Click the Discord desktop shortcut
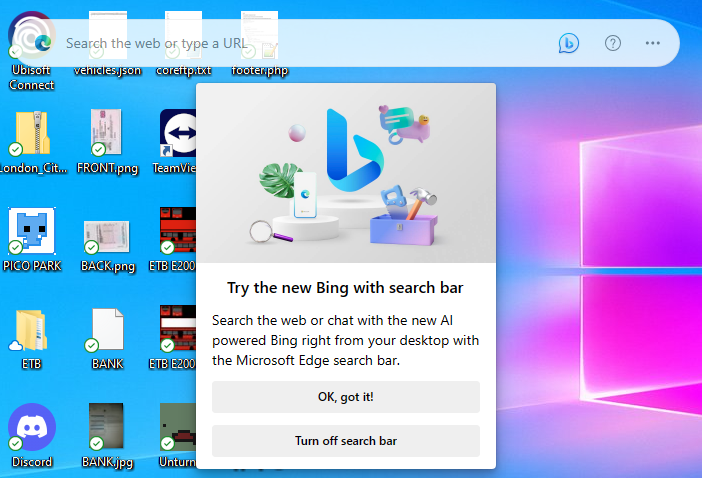This screenshot has height=478, width=702. (x=31, y=427)
